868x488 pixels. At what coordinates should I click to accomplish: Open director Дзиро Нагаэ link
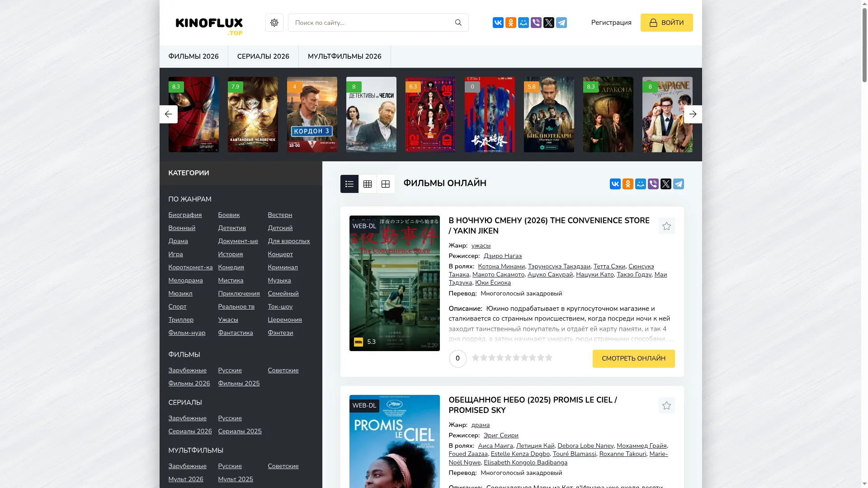click(x=503, y=256)
